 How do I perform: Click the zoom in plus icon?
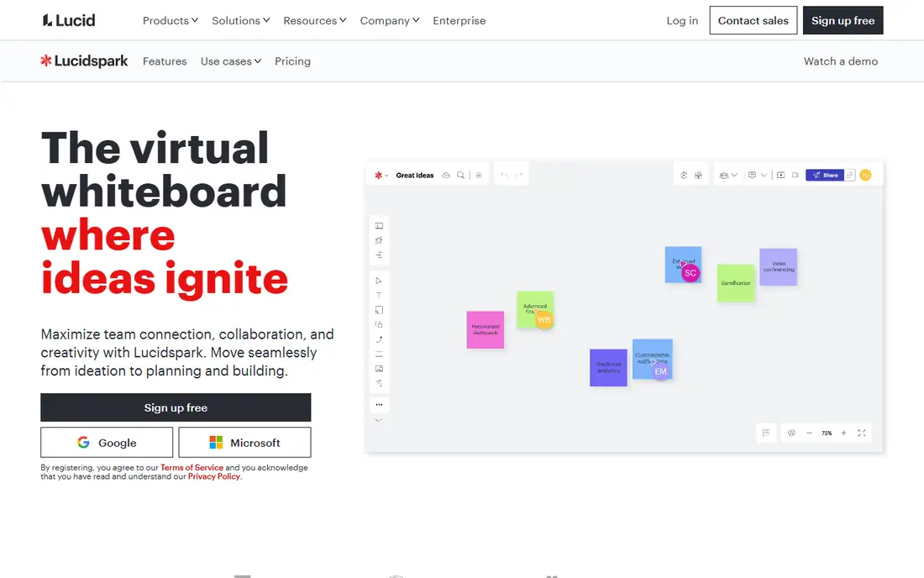(844, 433)
